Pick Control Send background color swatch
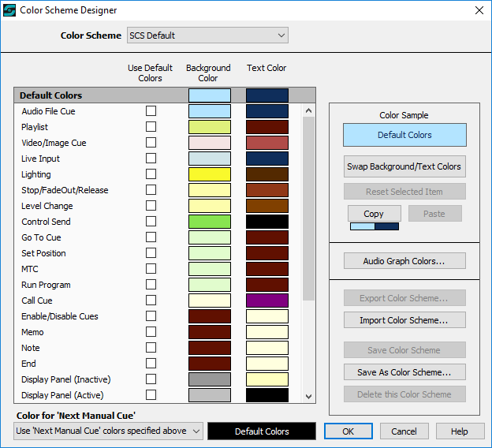Screen dimensions: 492x448 (210, 222)
